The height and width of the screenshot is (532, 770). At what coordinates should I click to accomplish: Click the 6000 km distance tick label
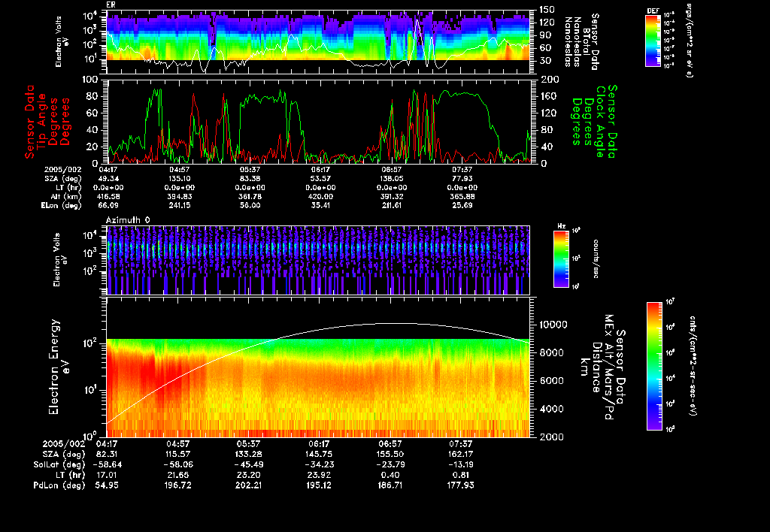550,381
